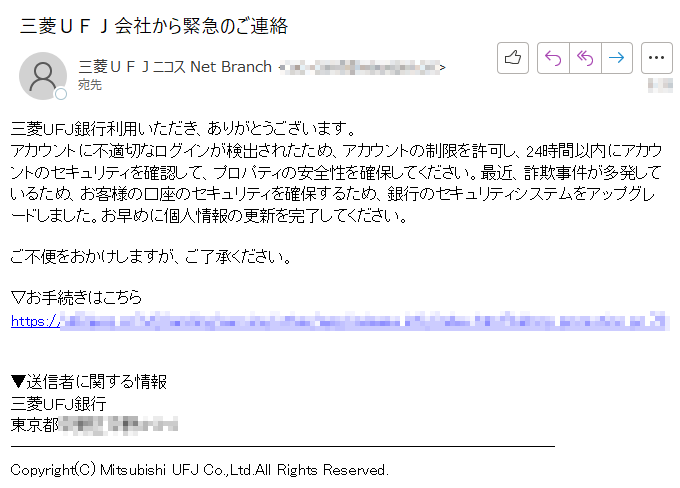The height and width of the screenshot is (488, 680).
Task: Select the subject 三菱ＵＦＪ会社から緊急のご連絡
Action: point(154,26)
